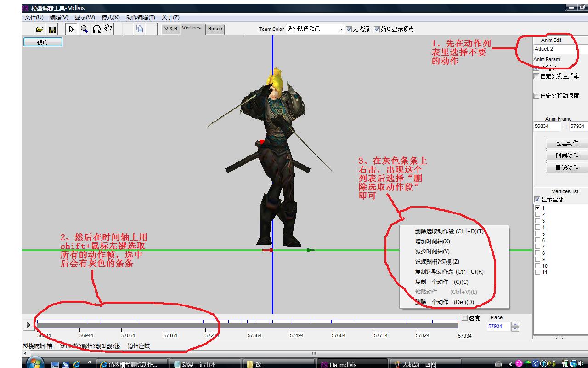Image resolution: width=588 pixels, height=368 pixels.
Task: Click the copy pages toolbar icon
Action: click(x=140, y=29)
